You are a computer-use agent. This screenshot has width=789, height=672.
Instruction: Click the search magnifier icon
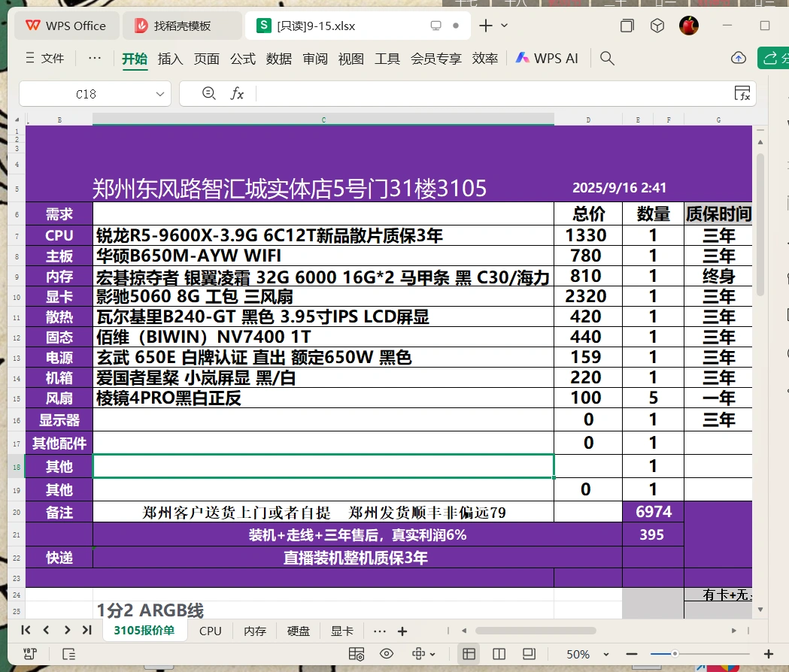[x=607, y=59]
